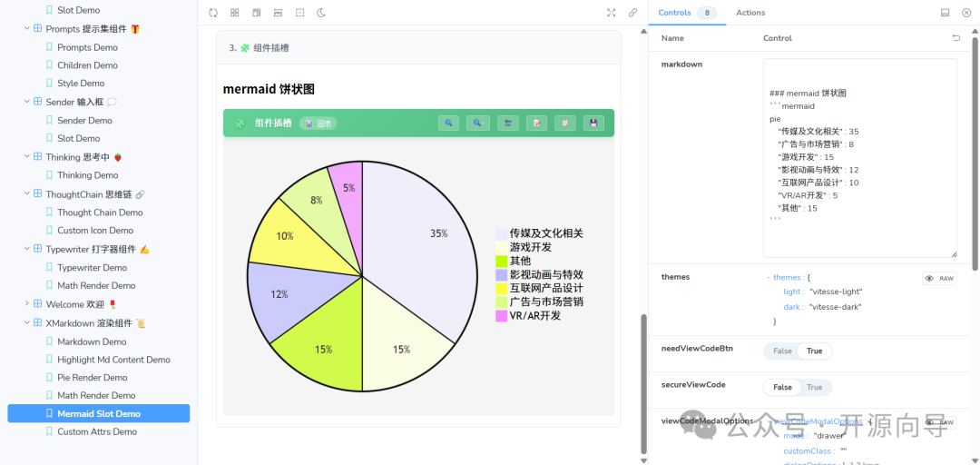Viewport: 980px width, 465px height.
Task: Click the clipboard copy icon in green toolbar
Action: 565,124
